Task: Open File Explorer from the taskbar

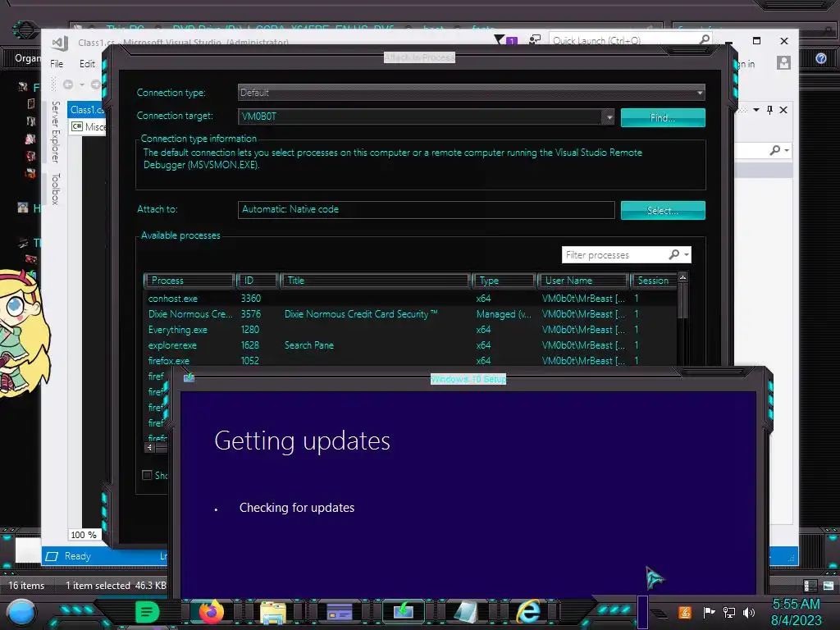Action: (x=273, y=612)
